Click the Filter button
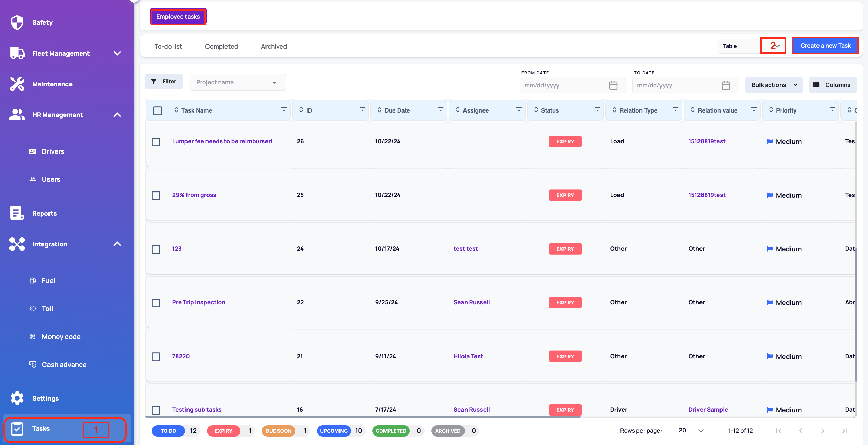868x445 pixels. 164,81
